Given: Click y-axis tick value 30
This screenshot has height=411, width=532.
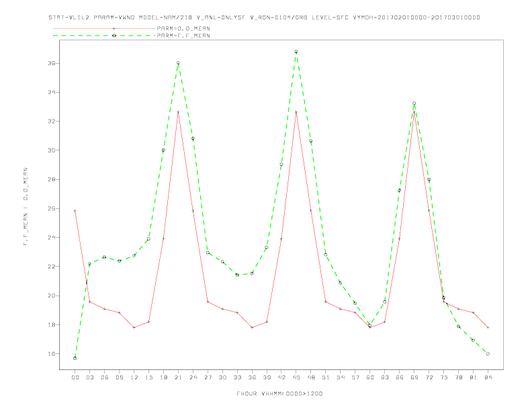Looking at the screenshot, I should [x=52, y=150].
